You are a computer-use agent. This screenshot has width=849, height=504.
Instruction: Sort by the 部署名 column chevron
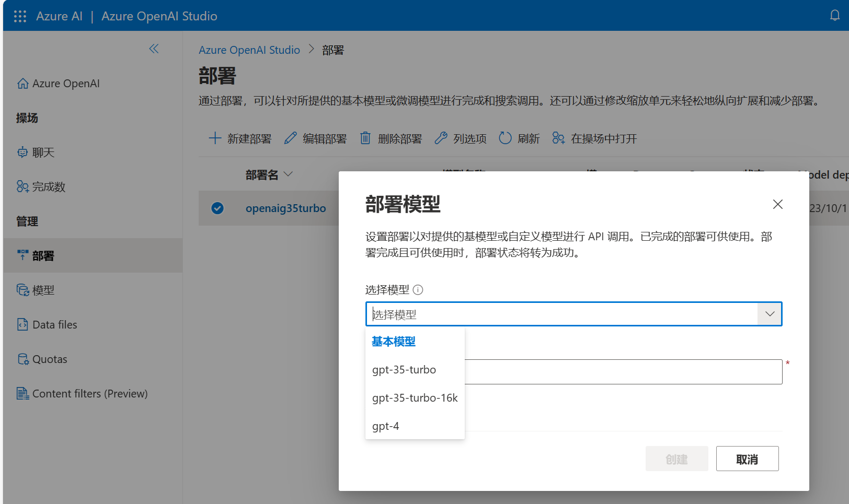(288, 174)
